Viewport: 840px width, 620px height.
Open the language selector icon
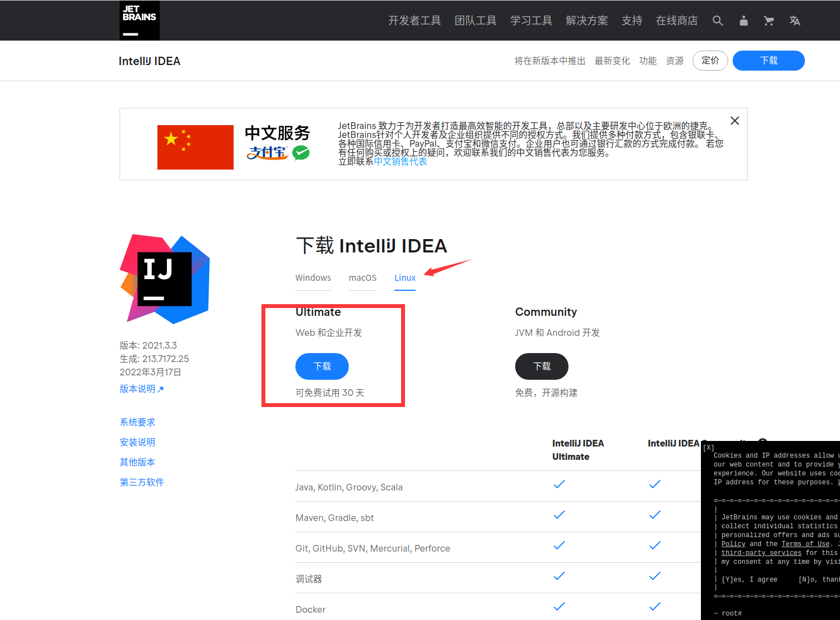coord(795,21)
